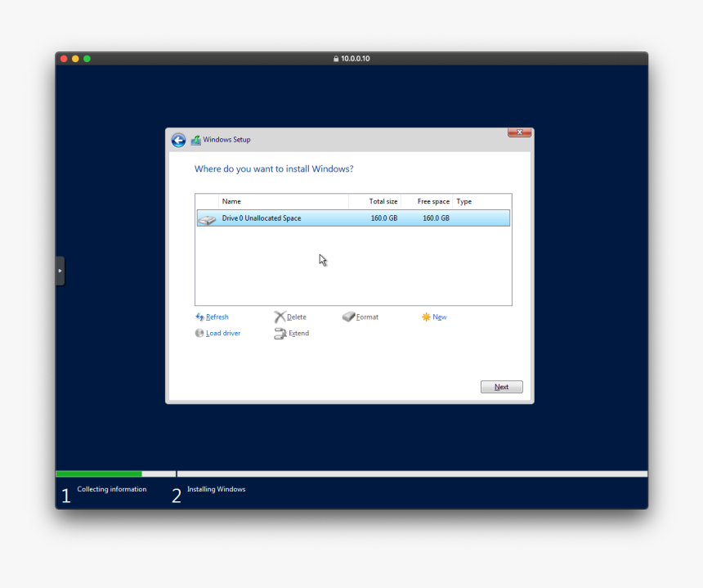Go back with the blue arrow button
Viewport: 703px width, 588px height.
178,141
